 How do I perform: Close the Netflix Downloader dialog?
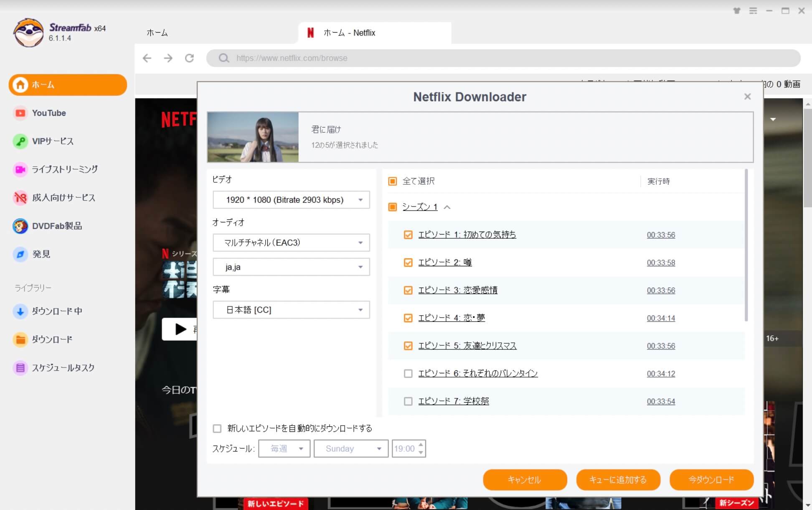point(747,97)
